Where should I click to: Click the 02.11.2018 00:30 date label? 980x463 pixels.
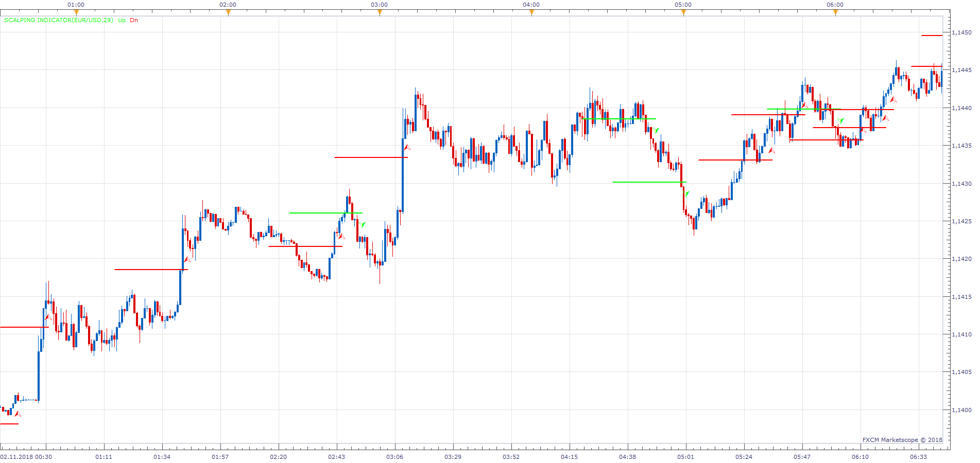(x=26, y=457)
